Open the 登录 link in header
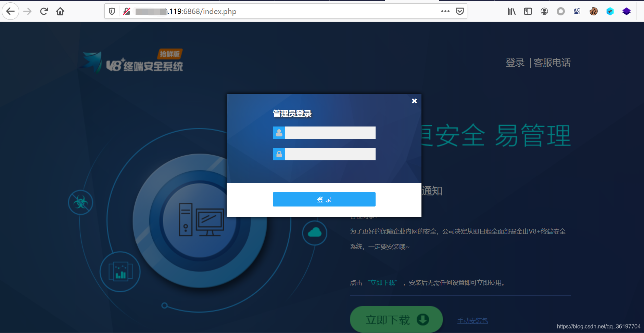 click(x=515, y=63)
